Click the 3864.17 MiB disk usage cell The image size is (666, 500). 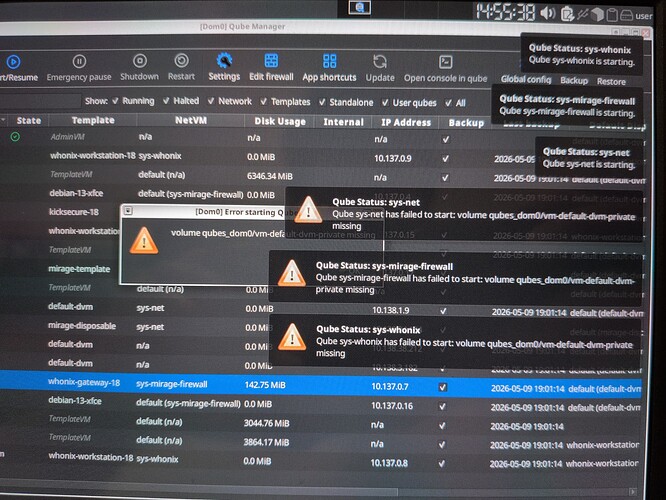[x=266, y=442]
